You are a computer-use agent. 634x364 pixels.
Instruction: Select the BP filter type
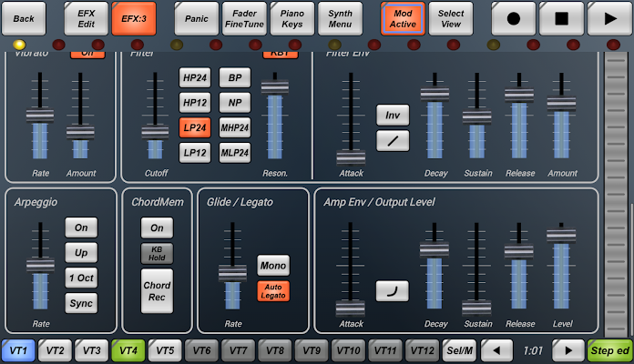[x=235, y=77]
